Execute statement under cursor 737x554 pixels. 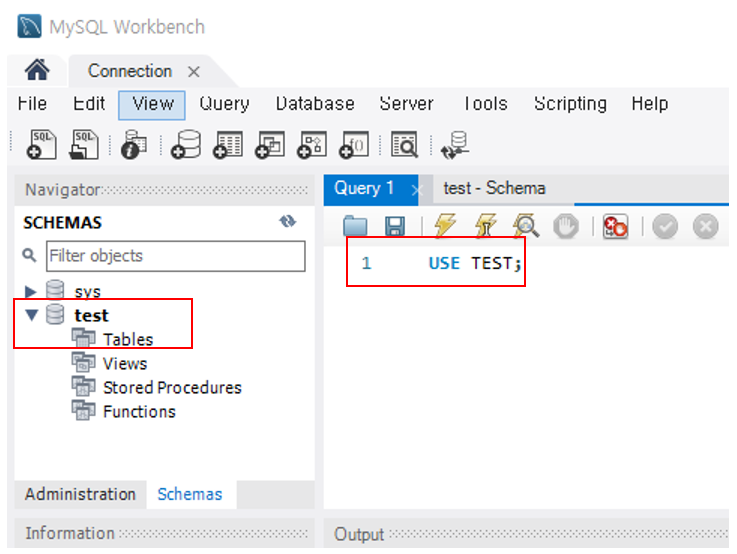pos(485,226)
